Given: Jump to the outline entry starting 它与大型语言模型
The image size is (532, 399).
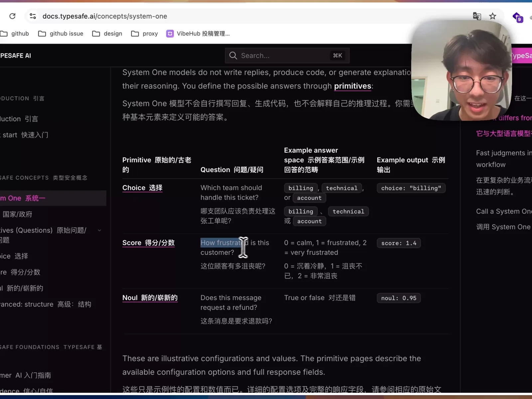Looking at the screenshot, I should (x=504, y=134).
